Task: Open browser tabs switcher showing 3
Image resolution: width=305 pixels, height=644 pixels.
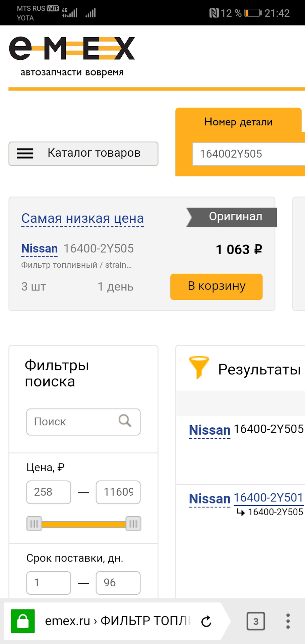Action: [256, 621]
